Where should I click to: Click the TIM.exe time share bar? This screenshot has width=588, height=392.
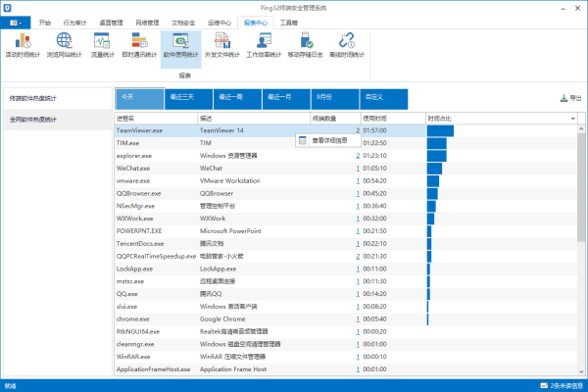click(436, 143)
